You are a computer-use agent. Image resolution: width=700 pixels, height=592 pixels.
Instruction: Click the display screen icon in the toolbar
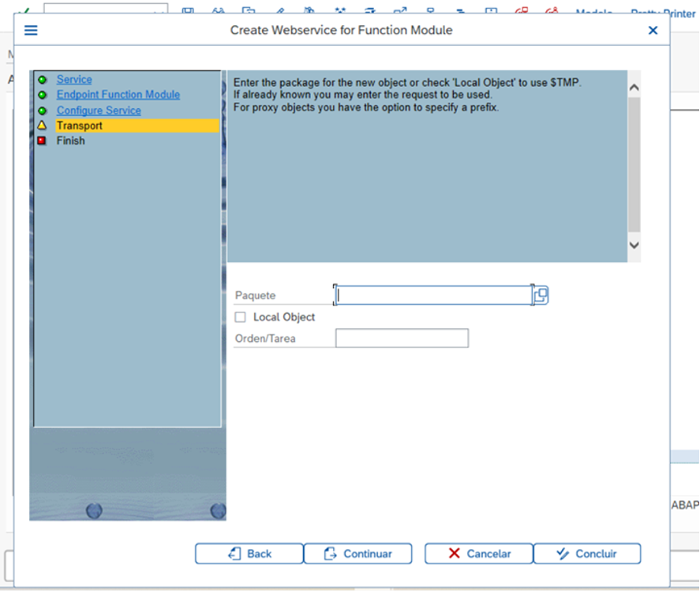[189, 9]
